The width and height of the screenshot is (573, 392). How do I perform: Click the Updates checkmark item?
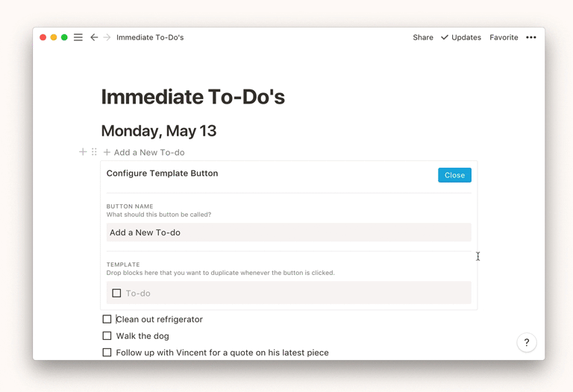[461, 37]
